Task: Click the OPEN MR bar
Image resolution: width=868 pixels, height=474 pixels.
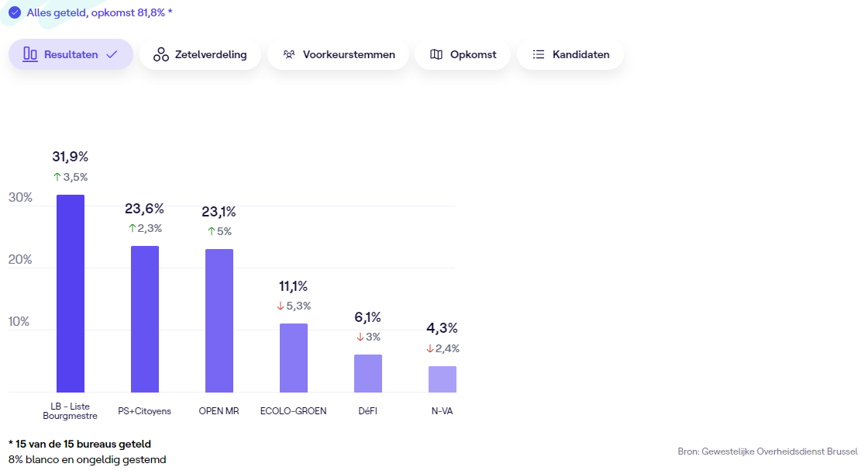Action: [x=219, y=320]
